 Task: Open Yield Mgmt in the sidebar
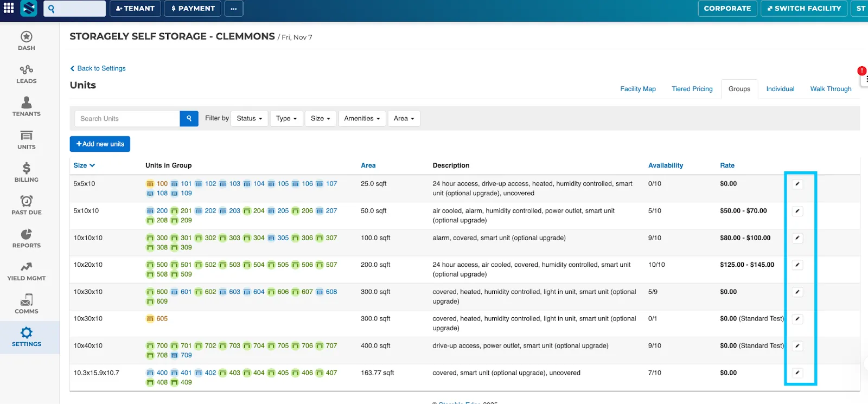[x=27, y=272]
